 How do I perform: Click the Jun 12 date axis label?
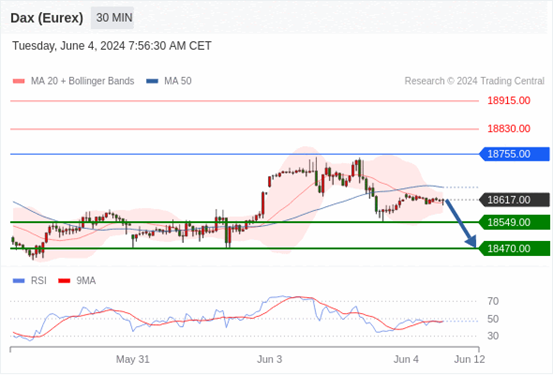[x=469, y=359]
